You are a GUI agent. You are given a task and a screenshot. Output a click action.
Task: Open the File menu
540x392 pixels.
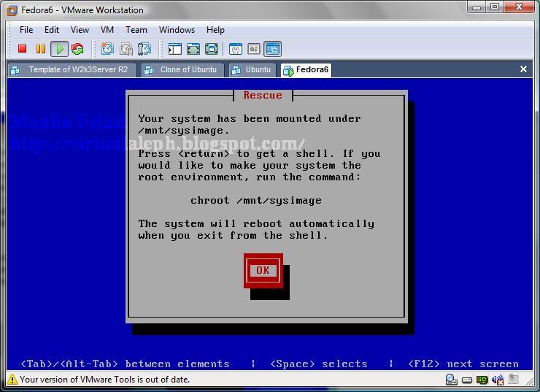coord(26,30)
